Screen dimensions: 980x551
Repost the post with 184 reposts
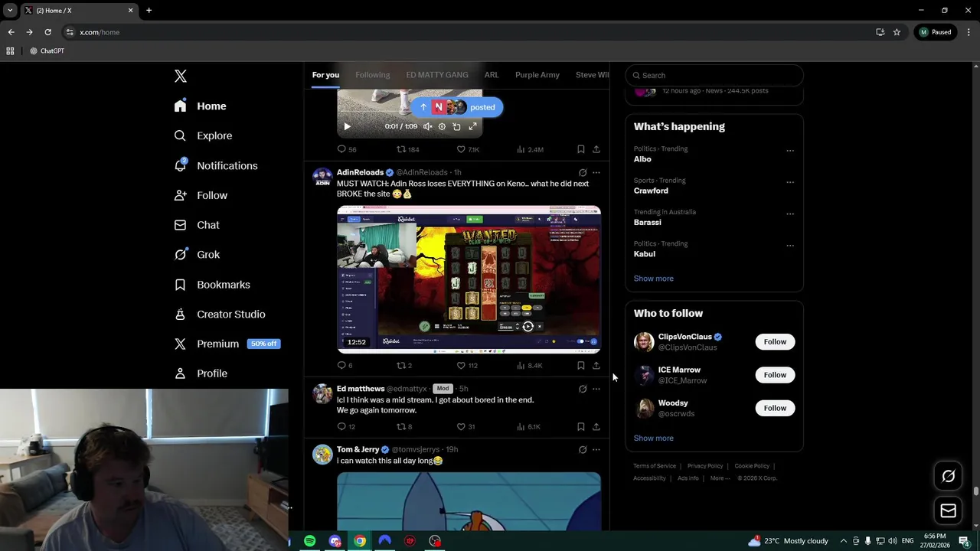(x=407, y=149)
